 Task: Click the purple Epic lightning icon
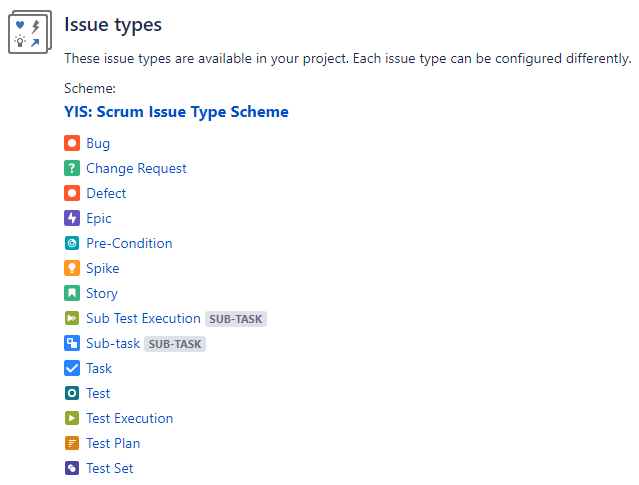click(72, 218)
